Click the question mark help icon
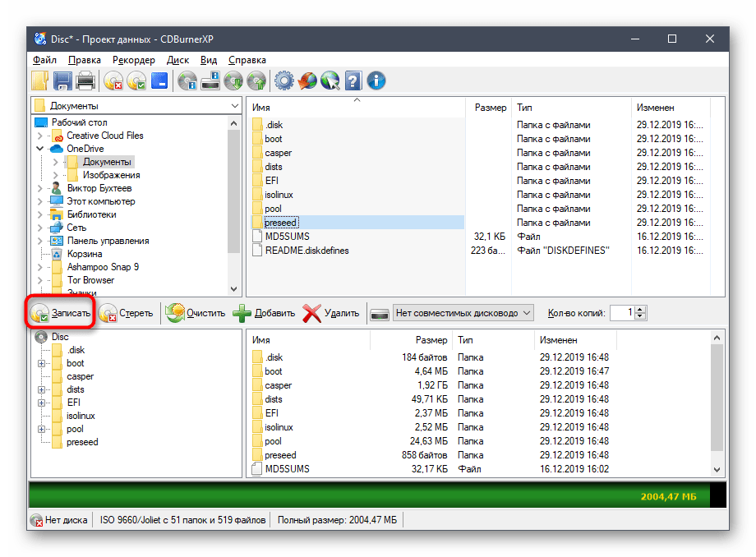 click(x=353, y=81)
